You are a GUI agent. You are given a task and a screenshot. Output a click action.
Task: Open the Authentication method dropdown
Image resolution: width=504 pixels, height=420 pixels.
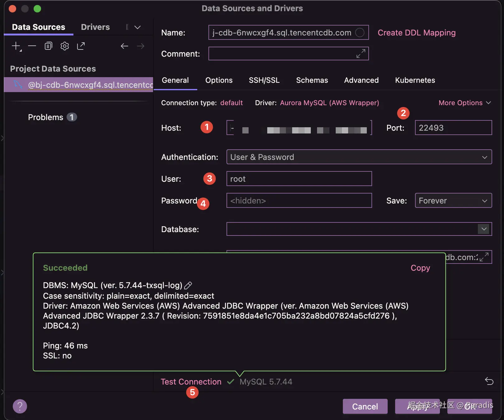484,157
